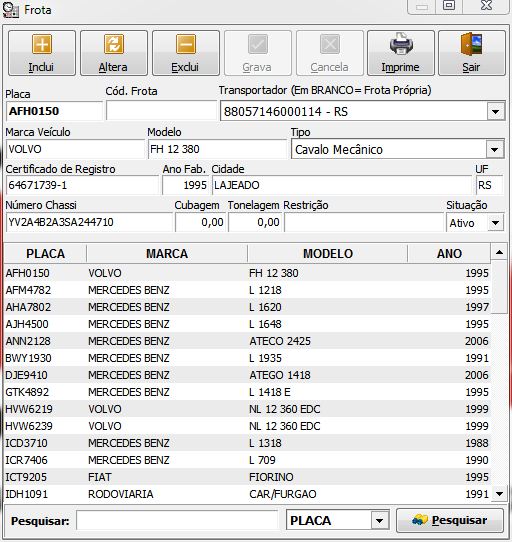Image resolution: width=512 pixels, height=542 pixels.
Task: Sort by the MARCA column header
Action: [x=167, y=253]
